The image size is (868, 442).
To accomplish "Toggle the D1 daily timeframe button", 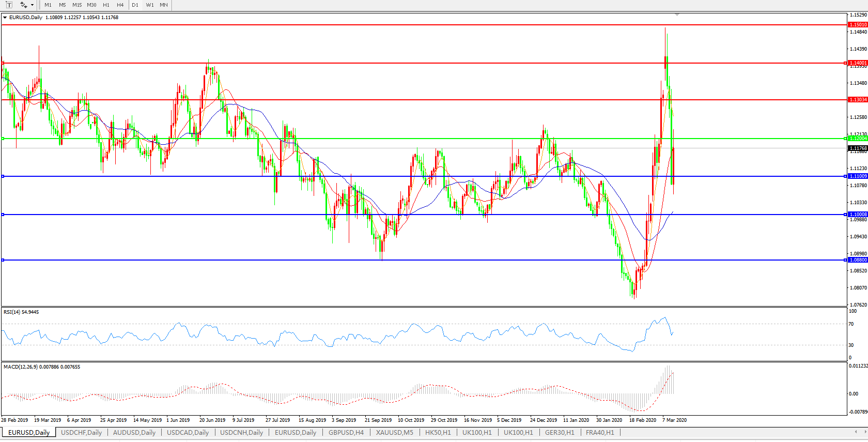I will click(135, 5).
